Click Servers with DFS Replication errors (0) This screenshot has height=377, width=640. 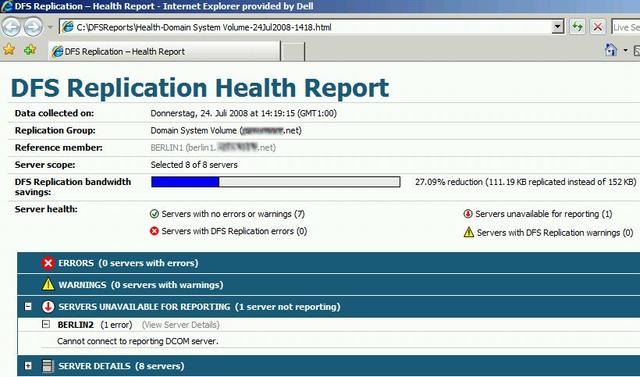234,231
